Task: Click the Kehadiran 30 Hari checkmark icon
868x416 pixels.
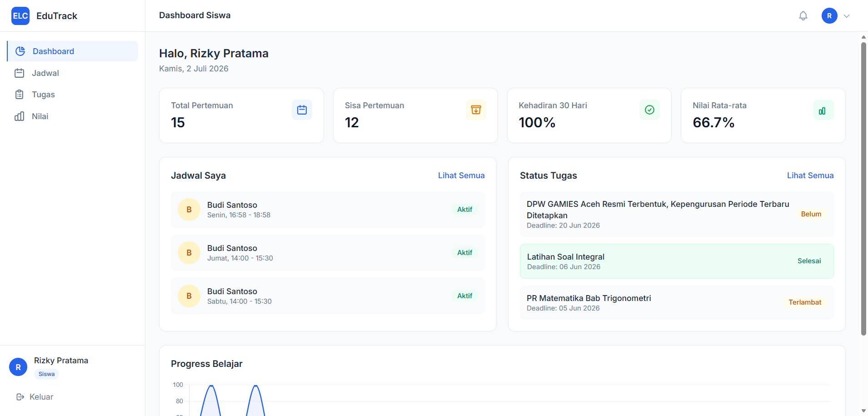Action: point(649,110)
